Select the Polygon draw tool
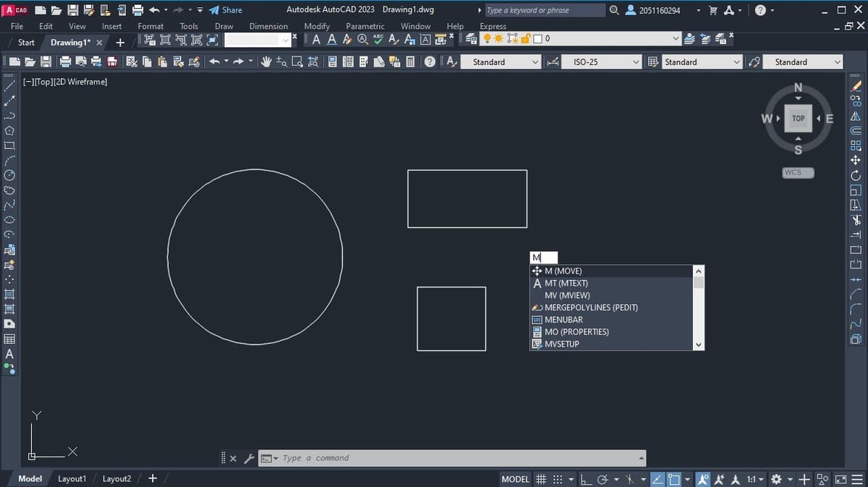The height and width of the screenshot is (487, 868). pyautogui.click(x=9, y=130)
